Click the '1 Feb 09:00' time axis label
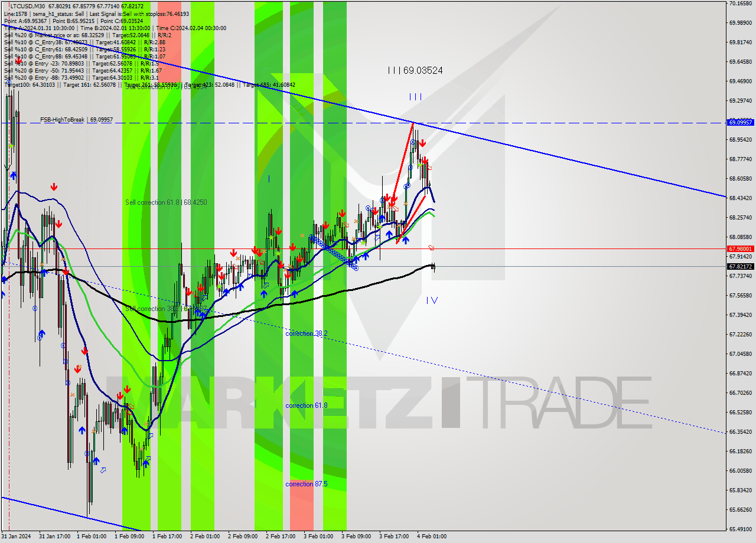This screenshot has width=756, height=543. (129, 537)
